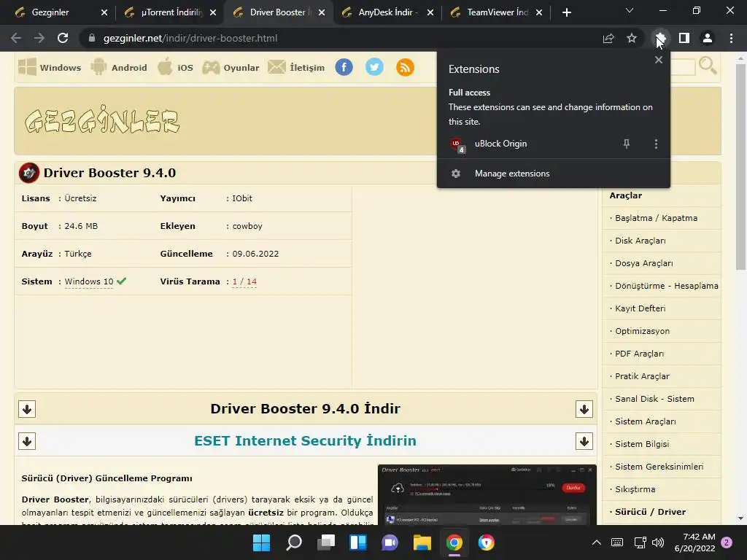Open Kayıt Defteri category
747x560 pixels.
pos(640,308)
